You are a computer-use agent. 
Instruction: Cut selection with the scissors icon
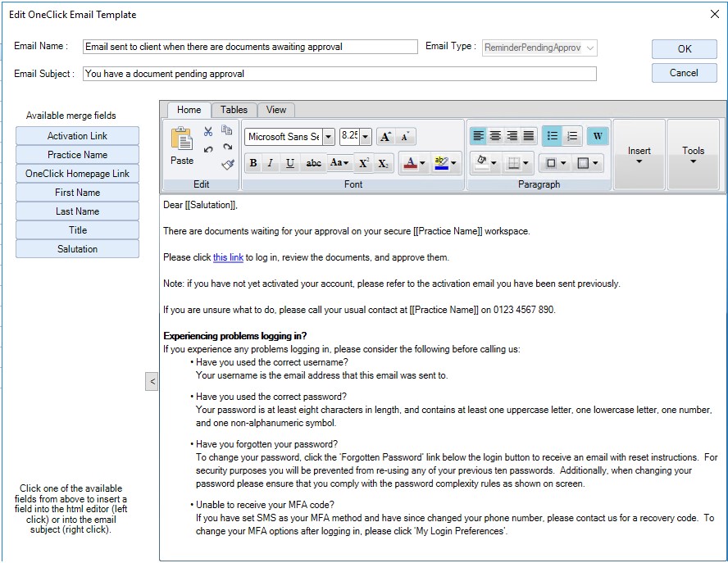point(208,131)
